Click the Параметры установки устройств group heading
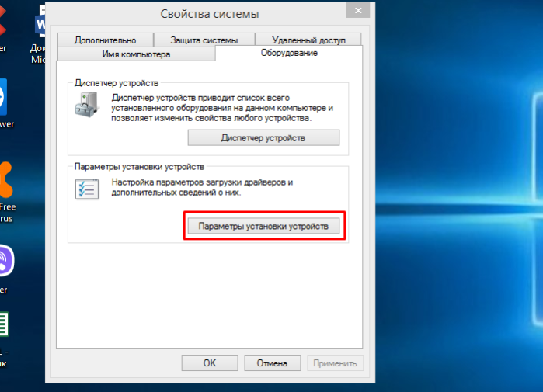 140,167
